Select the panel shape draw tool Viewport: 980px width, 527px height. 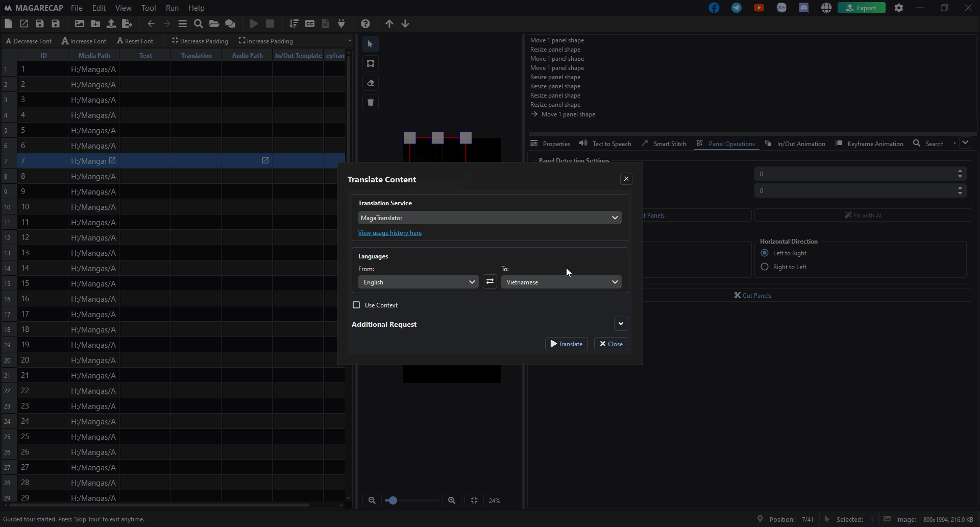[x=371, y=63]
